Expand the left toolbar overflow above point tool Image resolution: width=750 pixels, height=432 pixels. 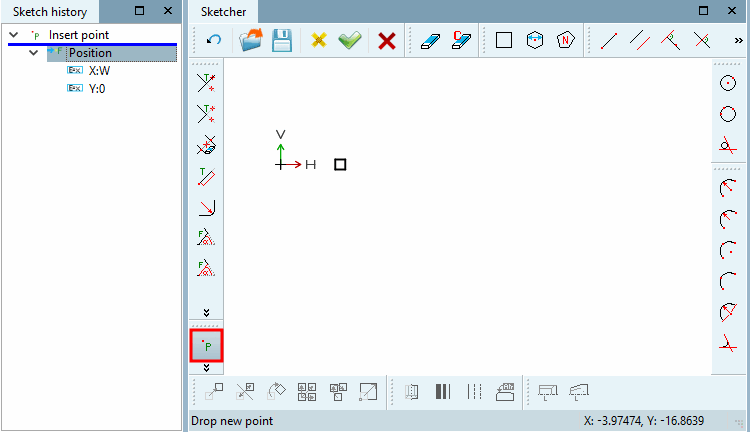(206, 313)
